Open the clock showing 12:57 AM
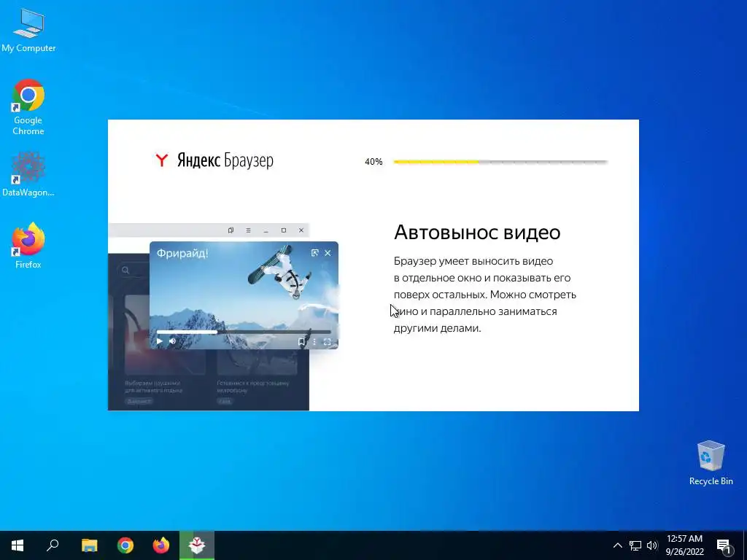Viewport: 747px width, 560px height. click(x=684, y=545)
